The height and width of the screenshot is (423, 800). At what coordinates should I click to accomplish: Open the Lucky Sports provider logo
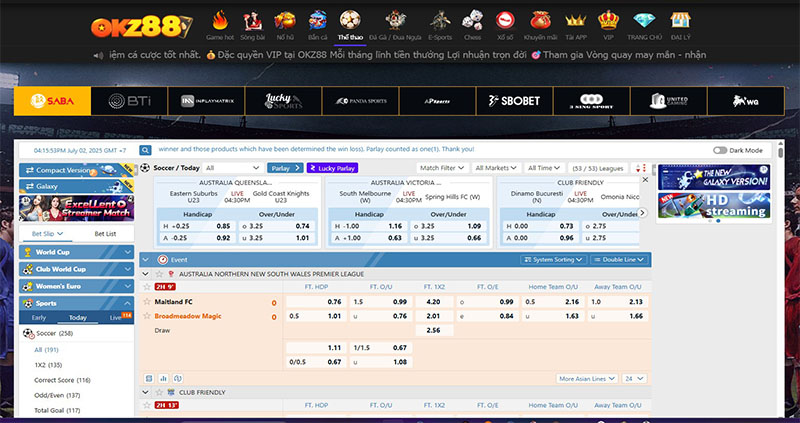point(283,101)
